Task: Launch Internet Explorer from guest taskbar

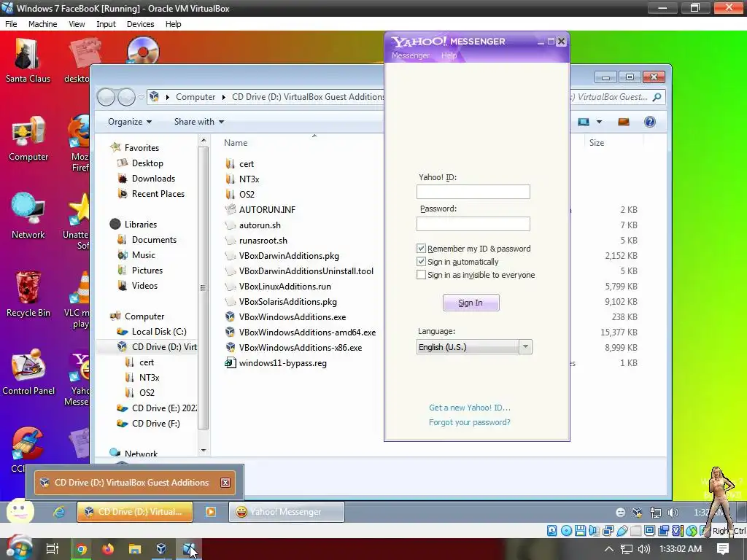Action: (59, 512)
